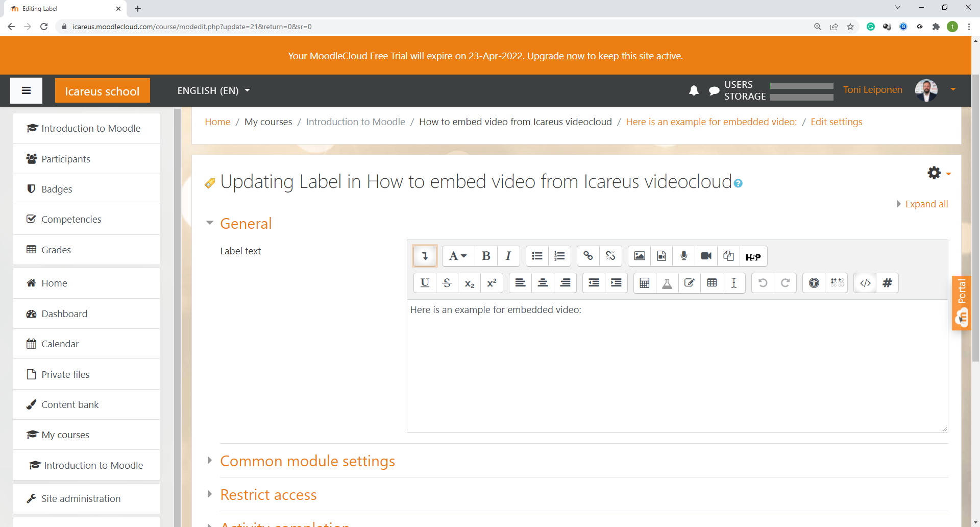Click the Record video camera icon

click(706, 256)
